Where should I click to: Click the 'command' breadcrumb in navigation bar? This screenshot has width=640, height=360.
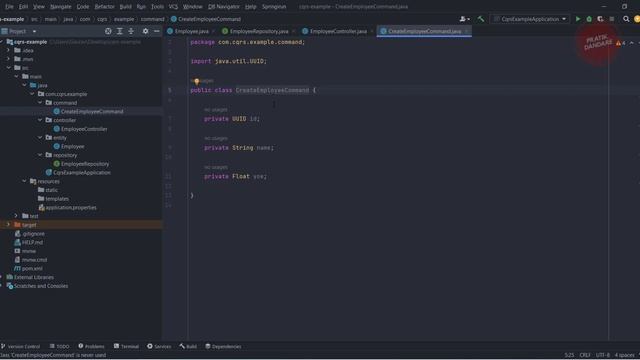pyautogui.click(x=152, y=19)
